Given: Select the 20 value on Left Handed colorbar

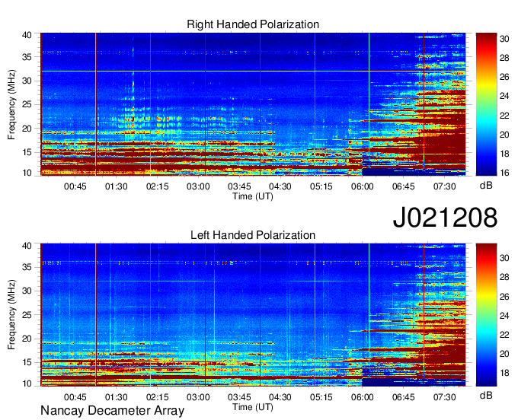Looking at the screenshot, I should (504, 354).
